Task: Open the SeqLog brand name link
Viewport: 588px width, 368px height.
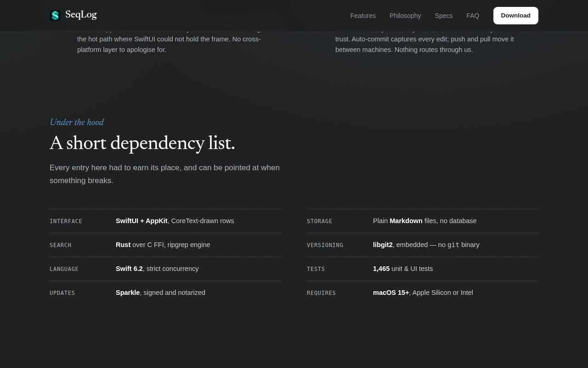Action: pos(81,15)
